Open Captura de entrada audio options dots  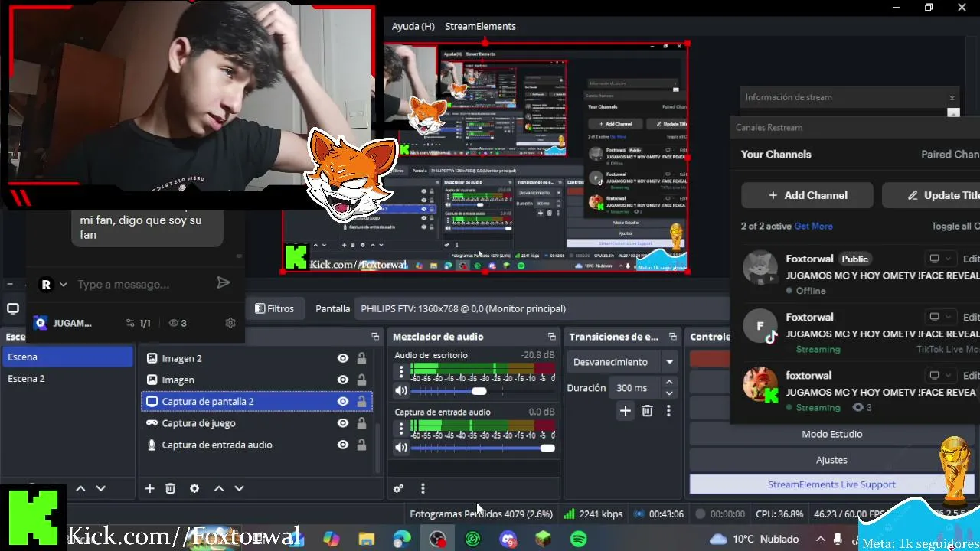[401, 429]
